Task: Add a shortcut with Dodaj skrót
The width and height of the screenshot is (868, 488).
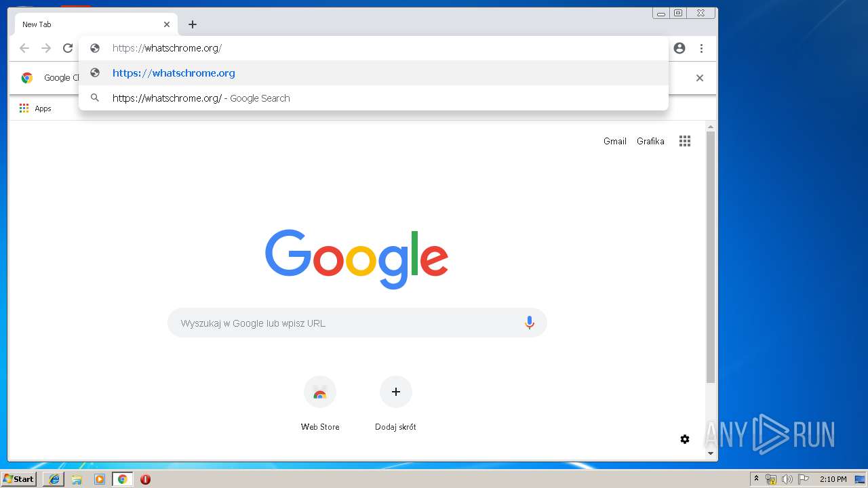Action: (396, 404)
